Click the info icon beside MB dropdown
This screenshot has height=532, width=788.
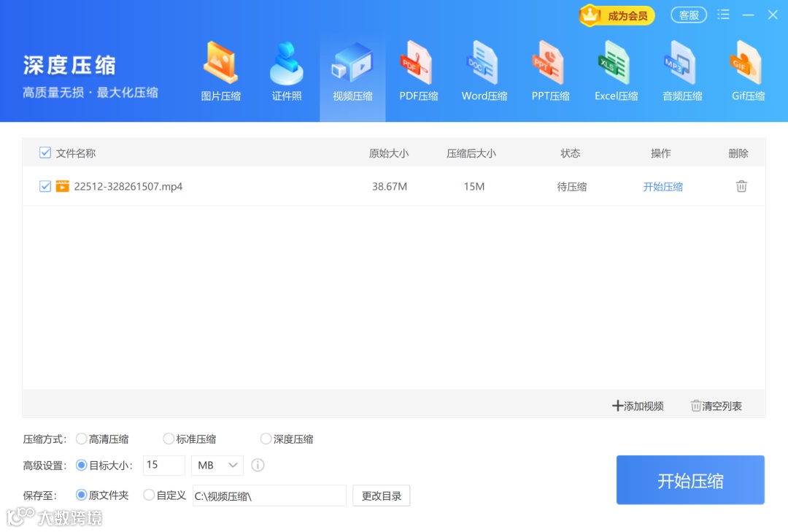coord(258,465)
